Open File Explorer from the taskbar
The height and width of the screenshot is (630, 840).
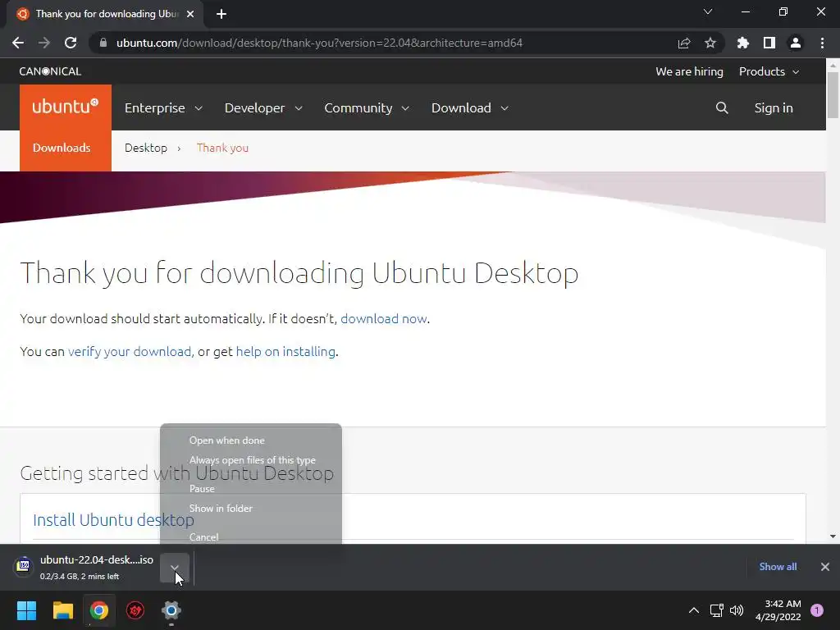[62, 610]
